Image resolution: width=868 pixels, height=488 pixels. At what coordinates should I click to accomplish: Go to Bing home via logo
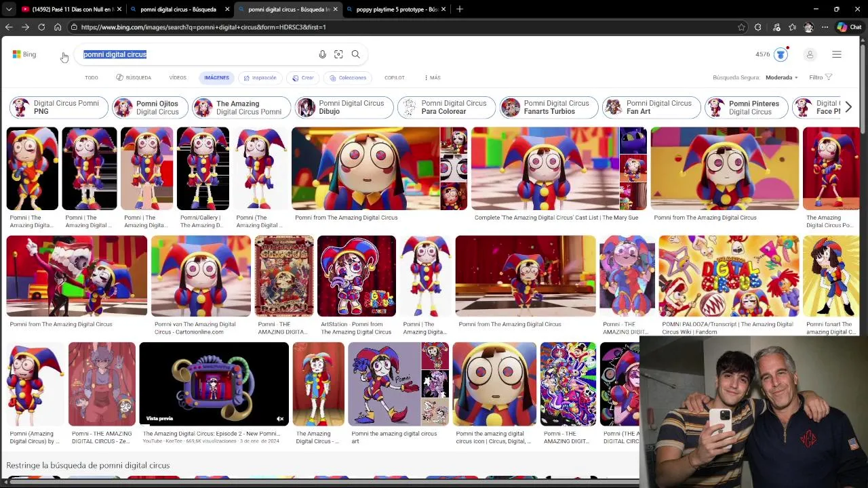[24, 54]
